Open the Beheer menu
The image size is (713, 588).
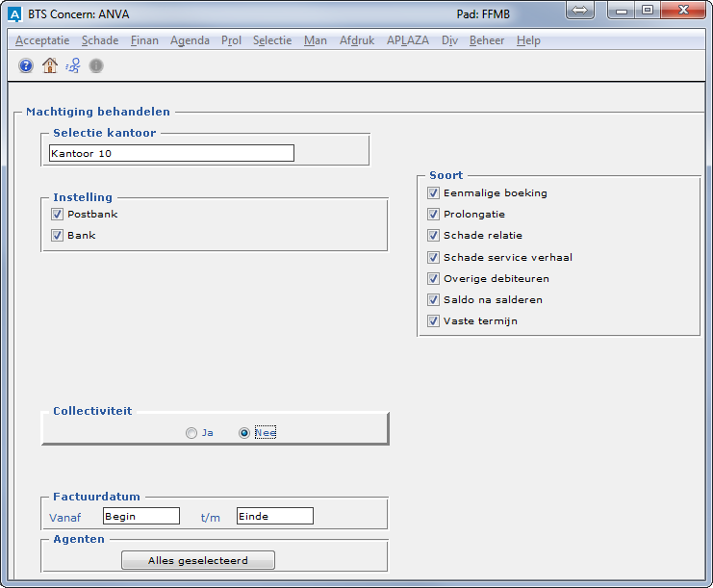[x=486, y=40]
